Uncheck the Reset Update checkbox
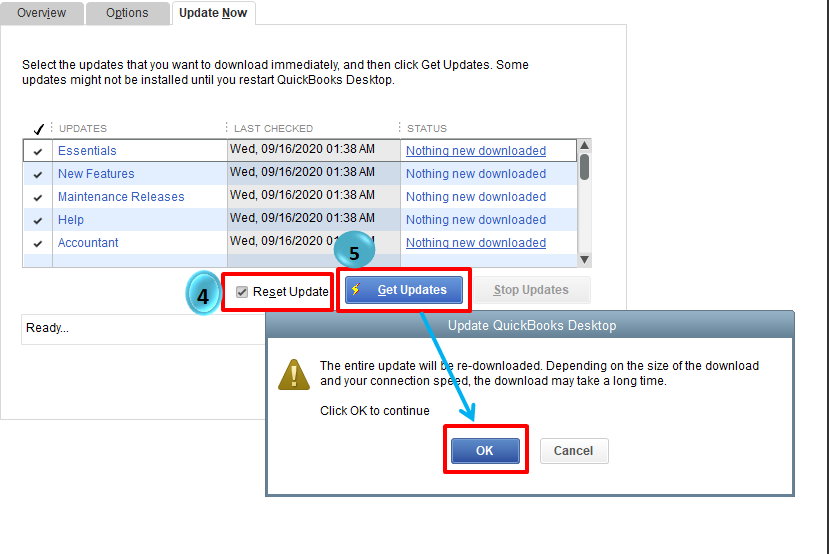Image resolution: width=829 pixels, height=554 pixels. click(242, 292)
